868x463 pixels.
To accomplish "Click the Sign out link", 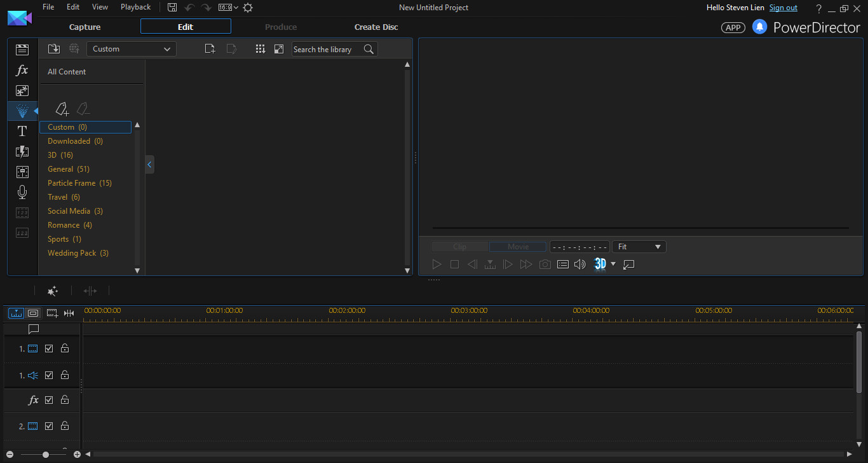I will [x=783, y=8].
